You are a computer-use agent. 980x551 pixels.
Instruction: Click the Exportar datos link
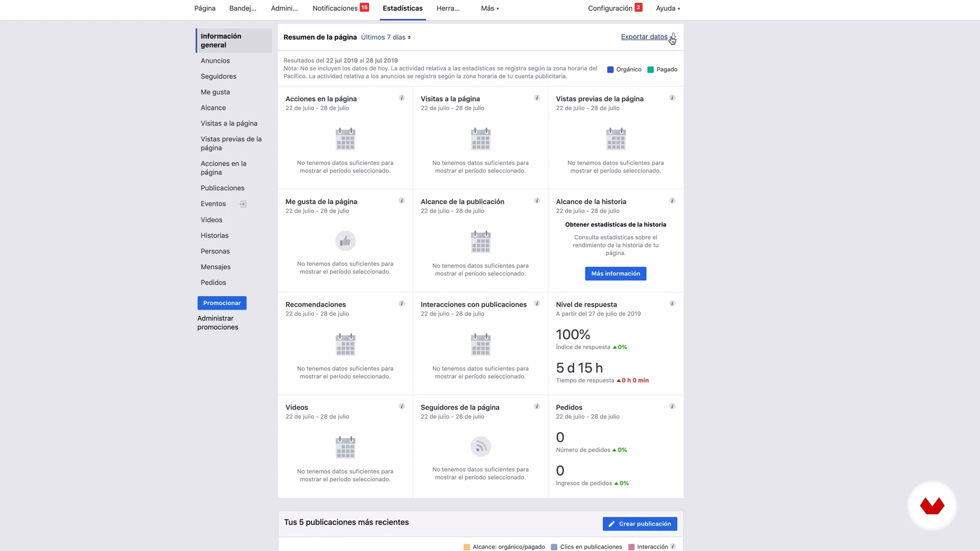644,37
